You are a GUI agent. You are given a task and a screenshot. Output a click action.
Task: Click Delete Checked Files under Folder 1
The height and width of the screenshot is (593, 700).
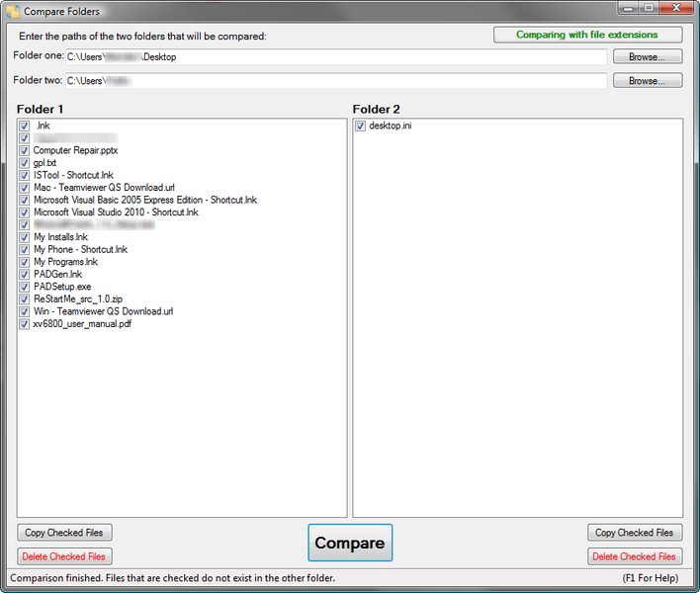click(64, 556)
